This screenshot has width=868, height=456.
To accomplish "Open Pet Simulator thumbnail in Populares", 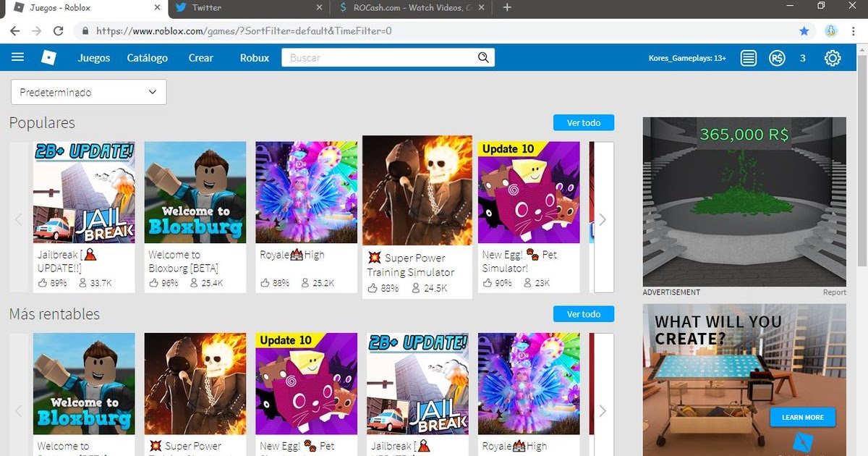I will click(529, 192).
